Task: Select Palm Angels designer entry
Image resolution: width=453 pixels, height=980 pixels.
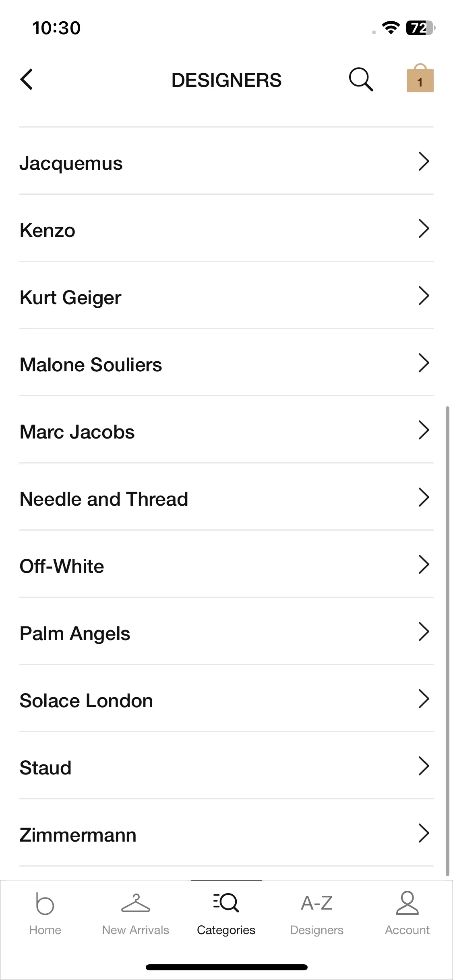Action: click(226, 631)
